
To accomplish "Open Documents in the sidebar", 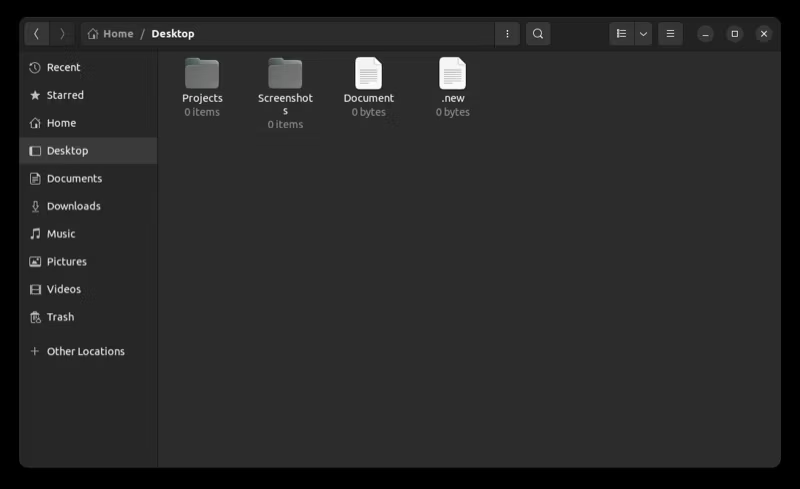I will [x=88, y=178].
